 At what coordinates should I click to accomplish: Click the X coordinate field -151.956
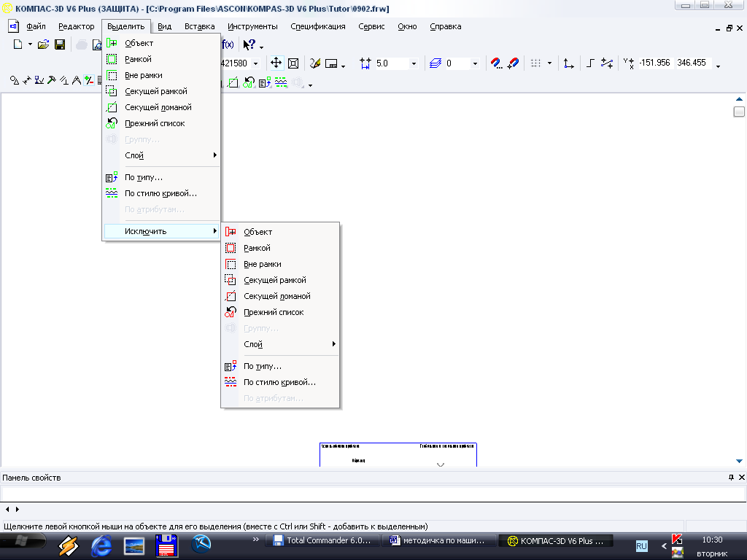point(655,63)
